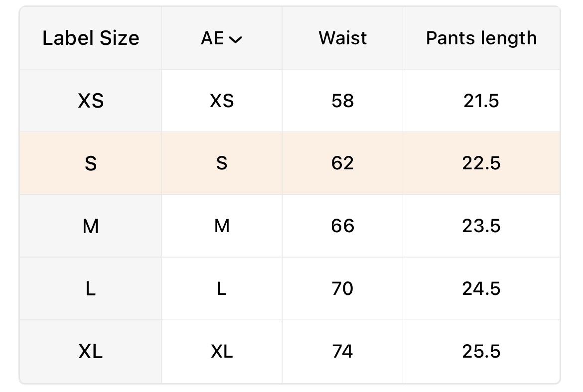
Task: Click the AE size XL cell
Action: (222, 352)
